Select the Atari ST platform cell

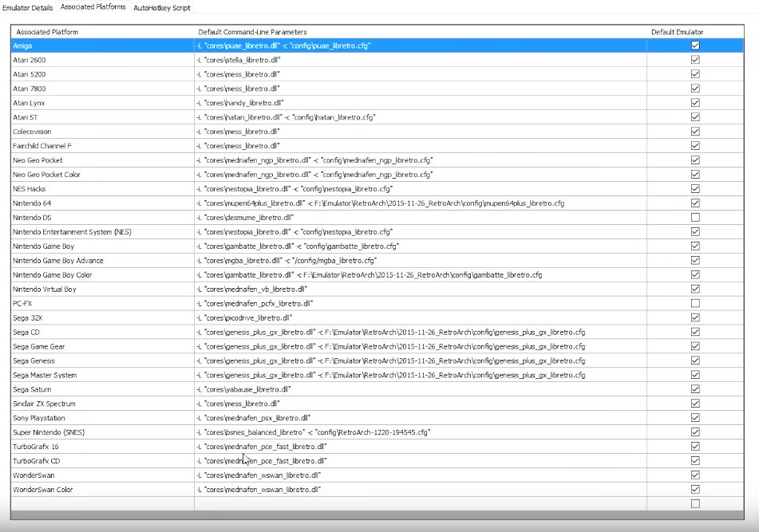click(102, 117)
